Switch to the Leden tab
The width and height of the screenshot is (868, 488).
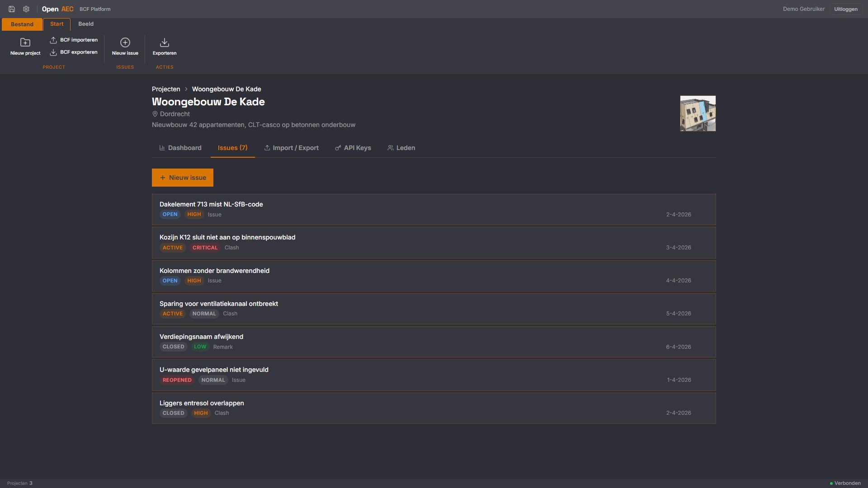(x=401, y=148)
